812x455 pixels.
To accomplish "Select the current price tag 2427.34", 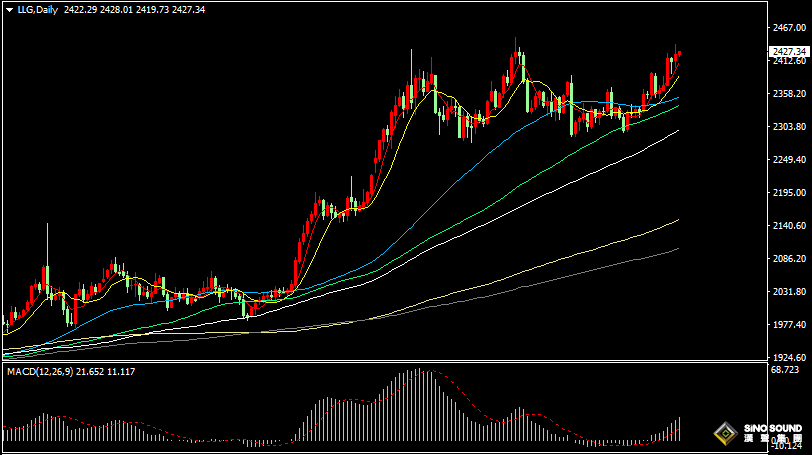I will pos(789,51).
